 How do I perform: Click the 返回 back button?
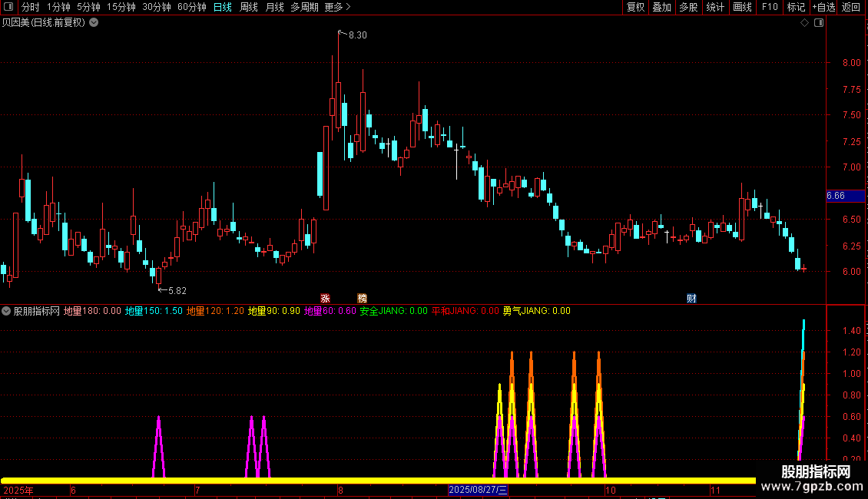click(x=851, y=7)
